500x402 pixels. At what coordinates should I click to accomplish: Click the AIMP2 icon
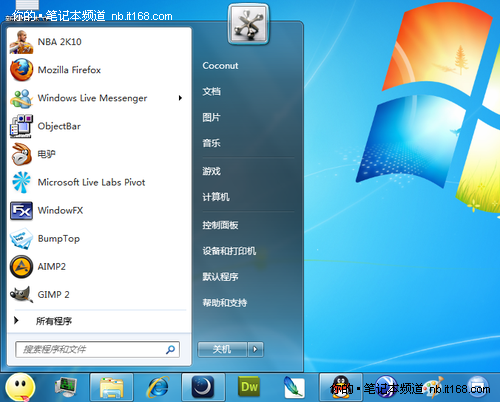click(21, 267)
